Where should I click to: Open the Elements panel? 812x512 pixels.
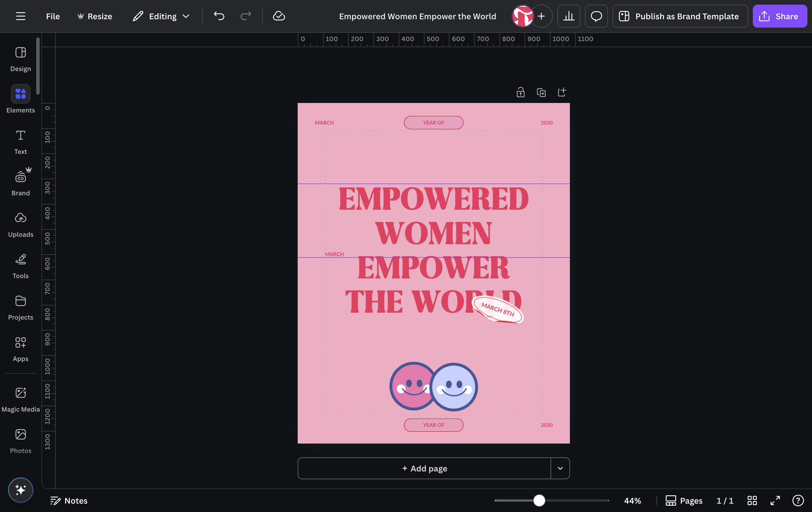[x=21, y=99]
